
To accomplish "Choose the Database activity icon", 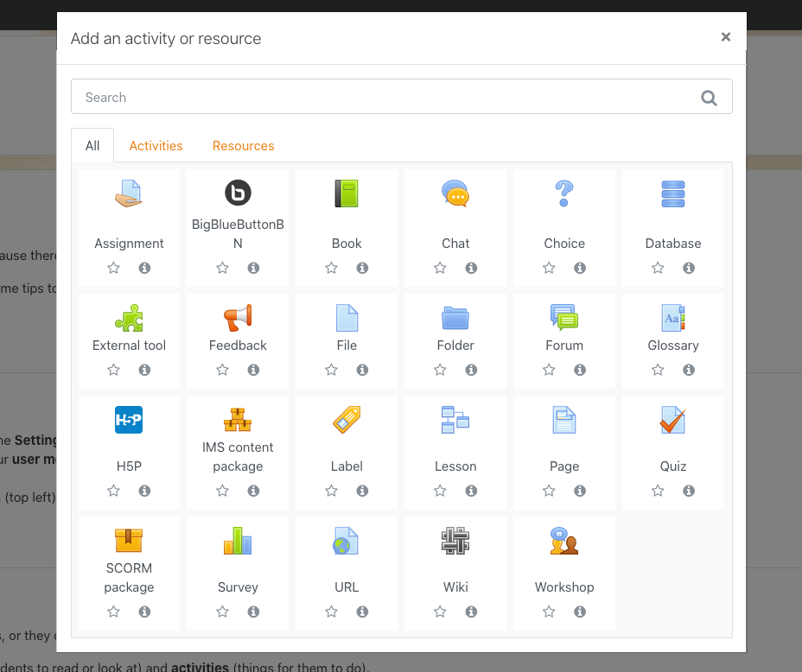I will [x=673, y=193].
